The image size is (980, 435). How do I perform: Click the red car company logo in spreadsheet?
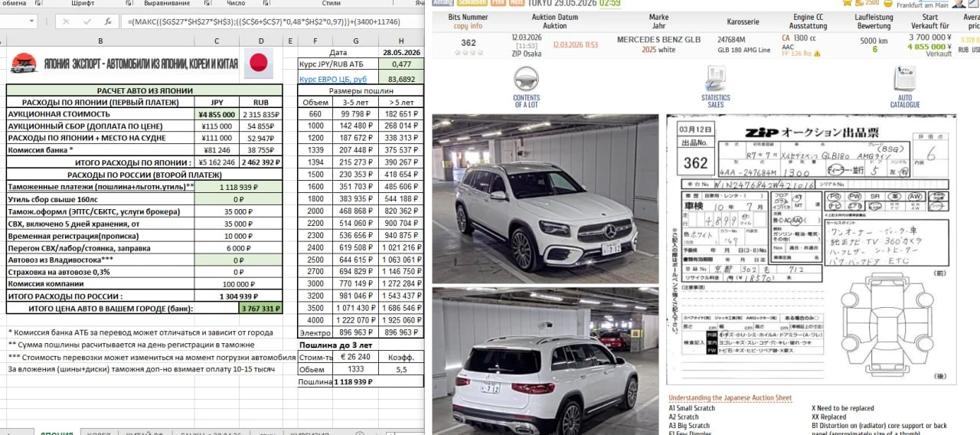pos(23,64)
